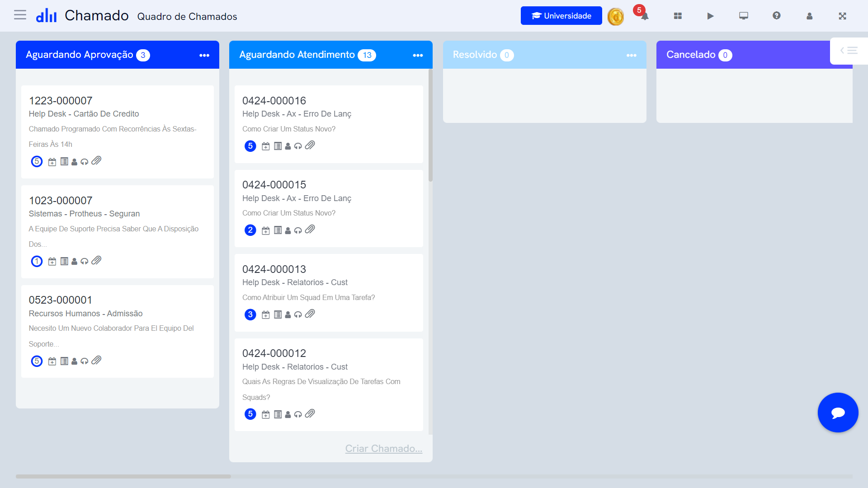The height and width of the screenshot is (488, 868).
Task: Click list details icon on ticket 0523-000001
Action: [x=64, y=361]
